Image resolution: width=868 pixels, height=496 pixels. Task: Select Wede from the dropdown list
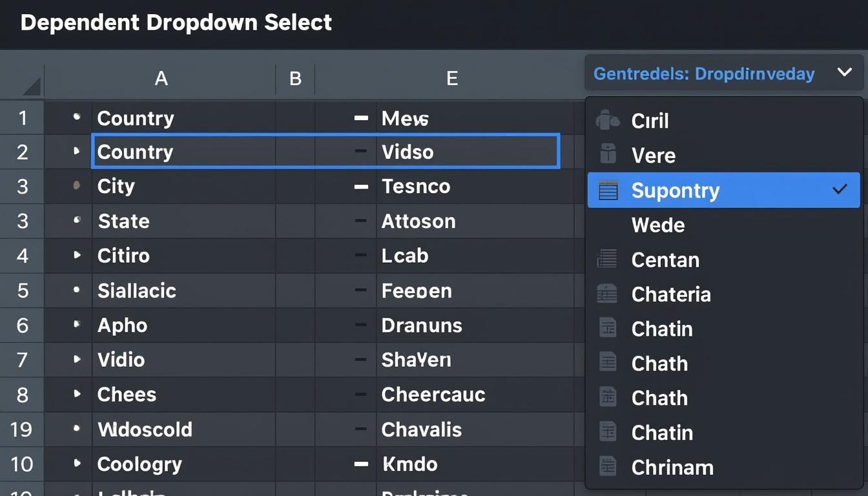pyautogui.click(x=657, y=225)
